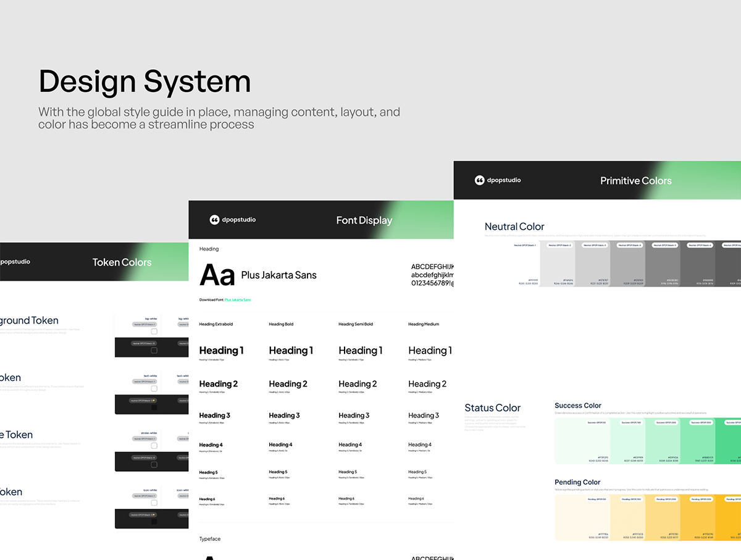The height and width of the screenshot is (560, 741).
Task: Click the '0123456789' numeral sample line
Action: [x=433, y=283]
